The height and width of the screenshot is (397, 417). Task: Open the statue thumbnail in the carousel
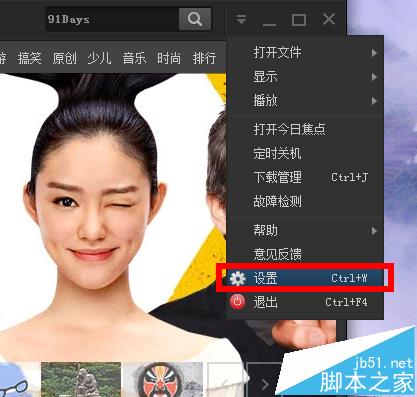(x=81, y=379)
